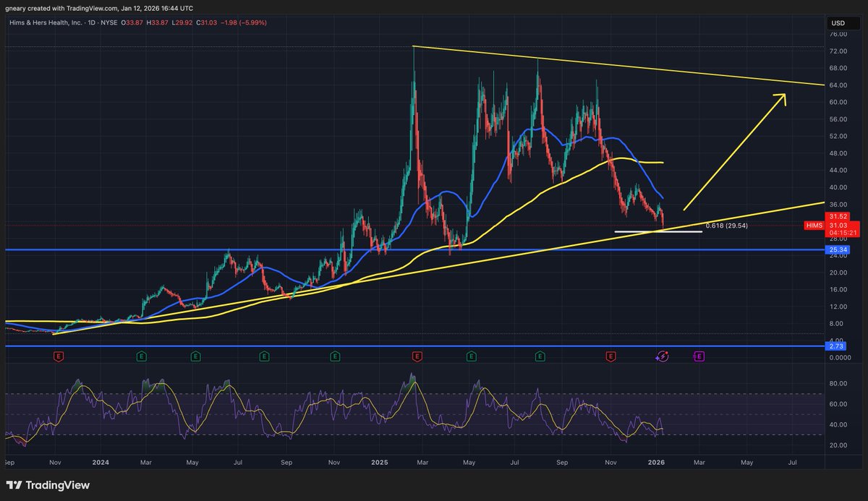Screen dimensions: 868x501
Task: Click the 2024 label on the time axis
Action: (x=101, y=461)
